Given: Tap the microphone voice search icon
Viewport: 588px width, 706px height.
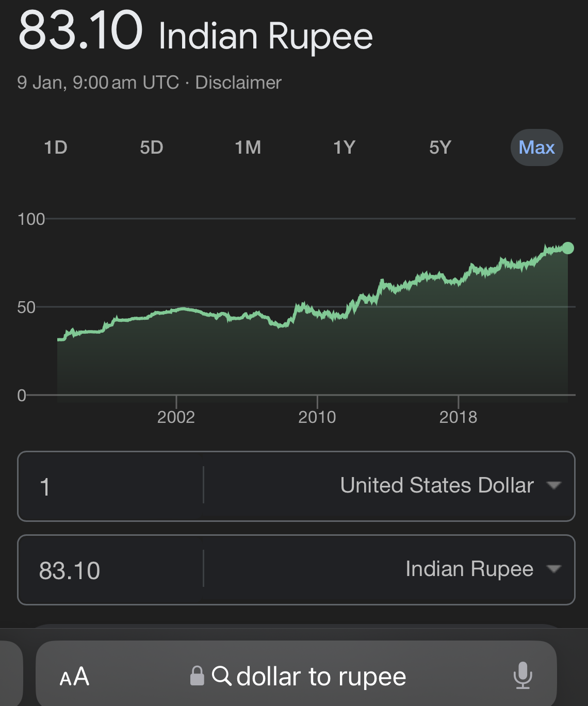Looking at the screenshot, I should pos(522,675).
